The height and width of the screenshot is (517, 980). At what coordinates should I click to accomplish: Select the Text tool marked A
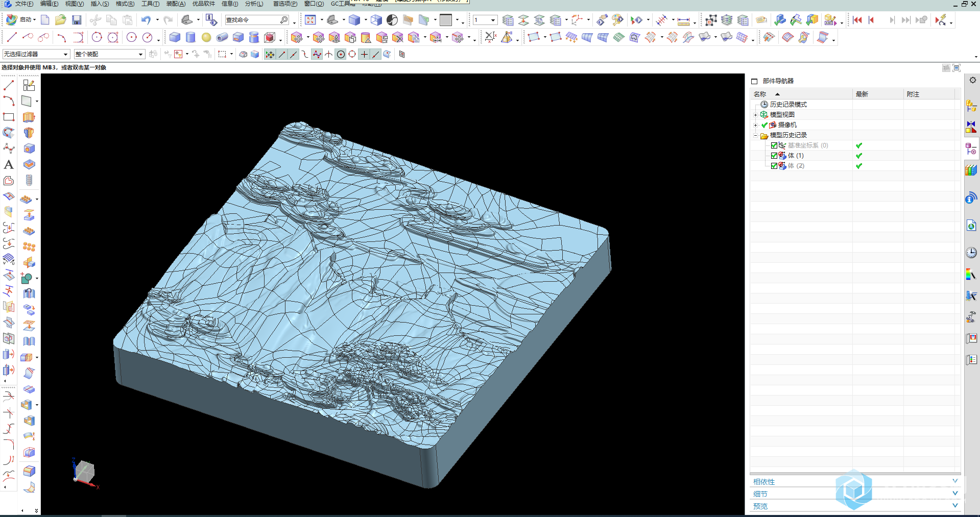[9, 164]
